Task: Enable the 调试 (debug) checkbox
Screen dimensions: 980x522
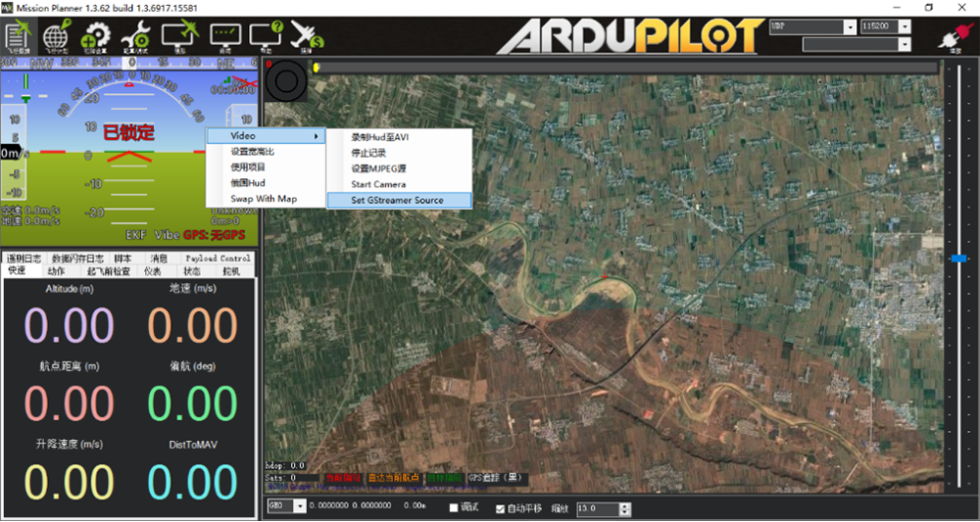Action: 454,509
